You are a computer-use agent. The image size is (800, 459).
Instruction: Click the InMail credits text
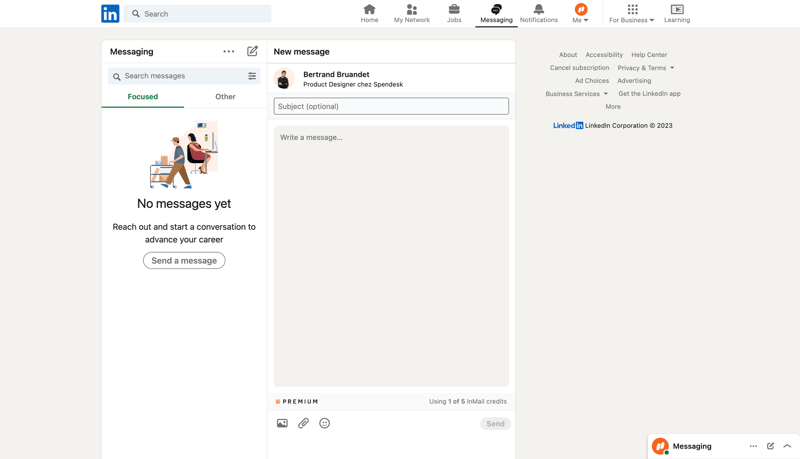(x=468, y=401)
